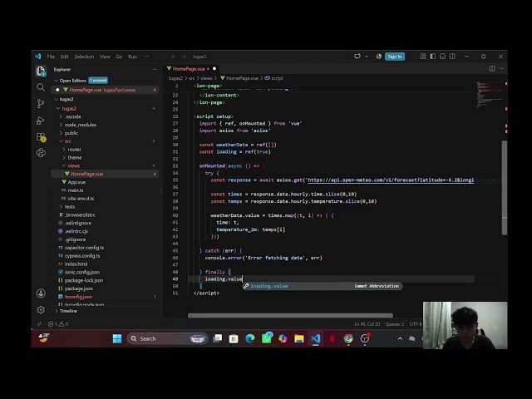The width and height of the screenshot is (532, 399).
Task: Open the Accounts menu icon
Action: pyautogui.click(x=41, y=293)
